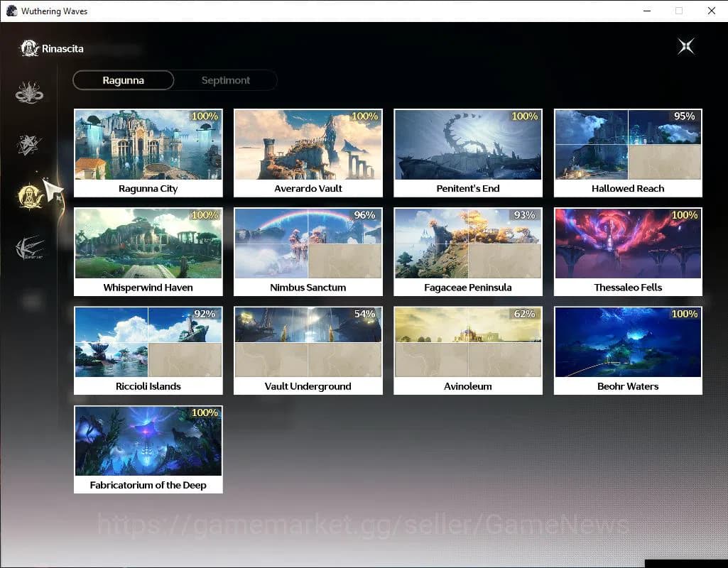The image size is (728, 568).
Task: Click the 95% progress on Hallowed Reach
Action: [x=685, y=116]
